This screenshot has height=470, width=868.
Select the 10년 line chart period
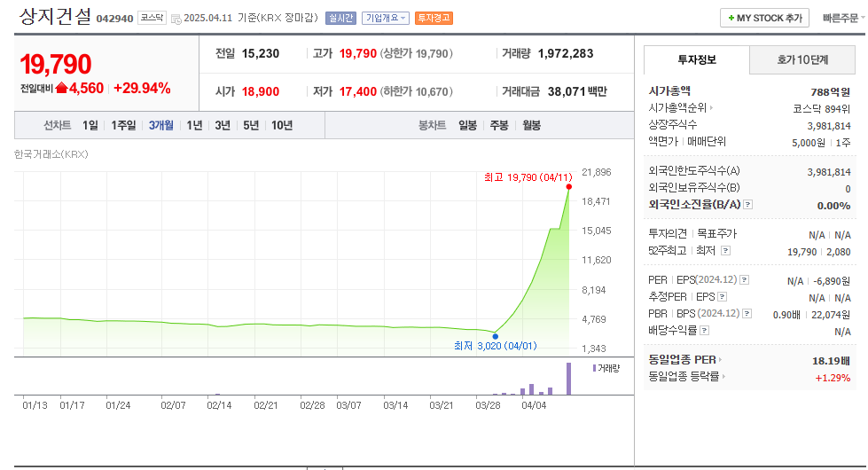click(282, 126)
